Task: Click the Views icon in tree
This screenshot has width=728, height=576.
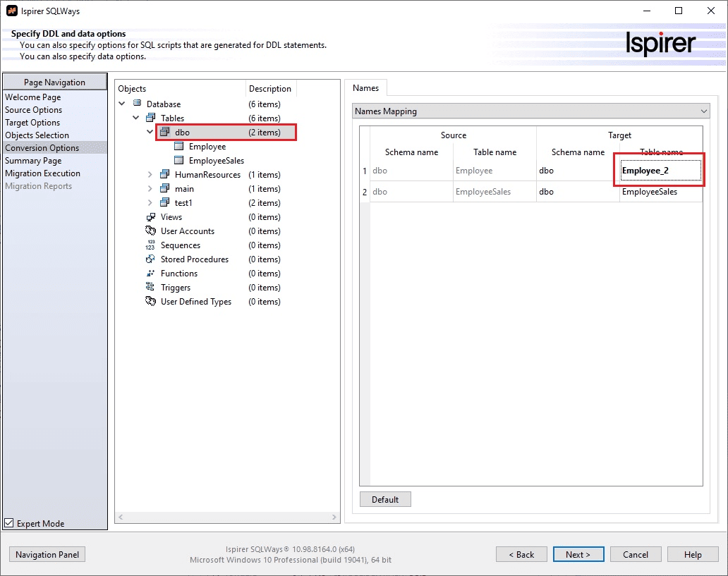Action: click(x=150, y=217)
